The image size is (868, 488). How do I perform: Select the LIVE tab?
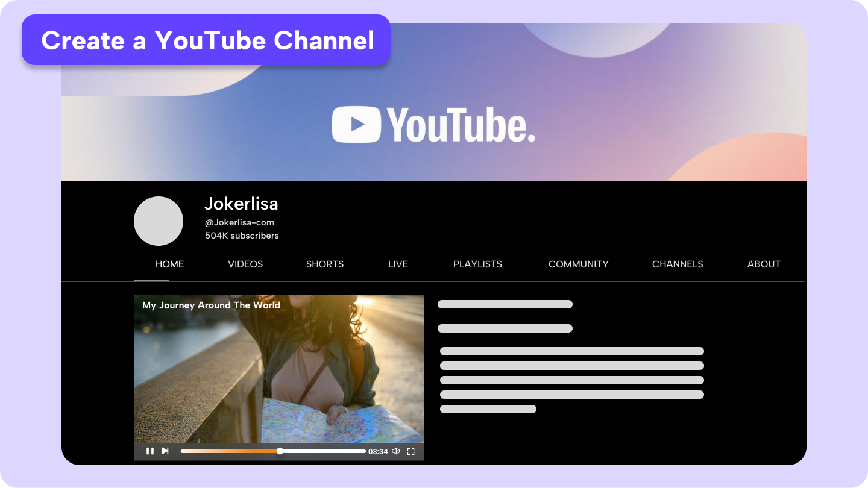[x=398, y=264]
